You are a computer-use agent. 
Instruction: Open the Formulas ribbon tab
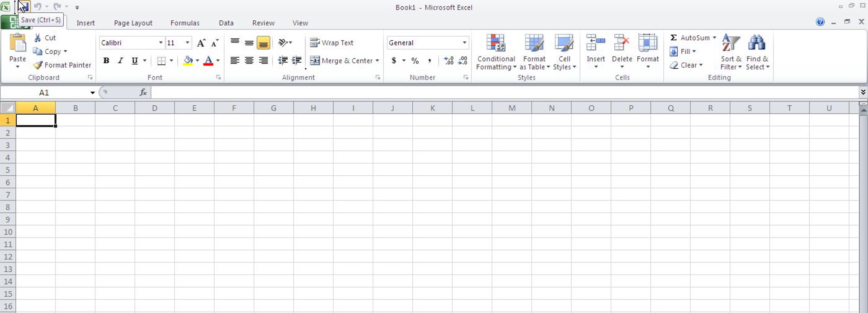[x=185, y=23]
